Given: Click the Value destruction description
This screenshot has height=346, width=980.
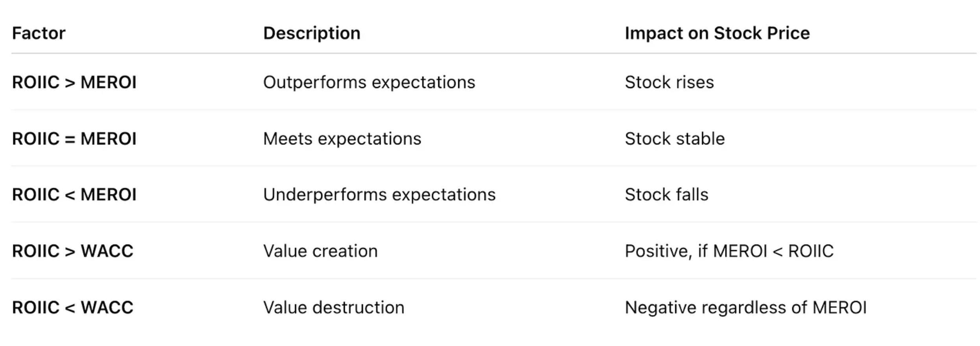Looking at the screenshot, I should pos(334,307).
